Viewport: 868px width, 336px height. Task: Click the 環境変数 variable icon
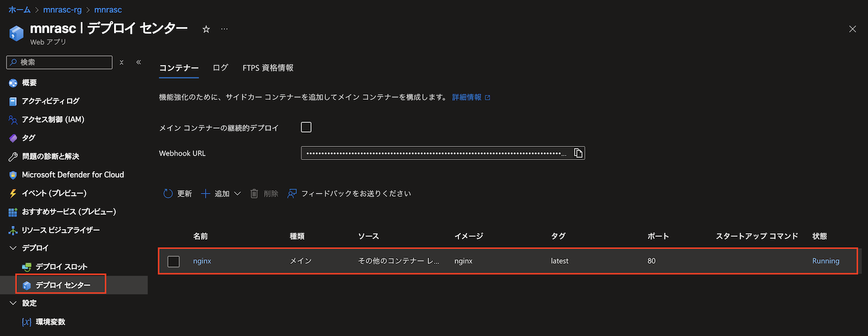click(x=26, y=322)
